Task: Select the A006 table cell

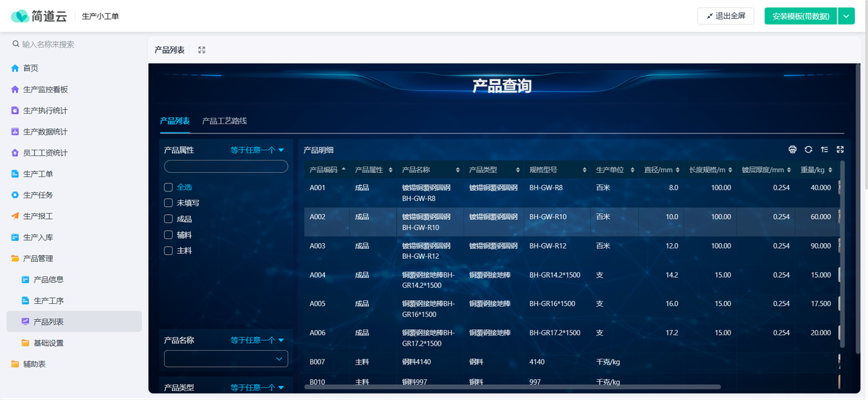Action: tap(327, 338)
